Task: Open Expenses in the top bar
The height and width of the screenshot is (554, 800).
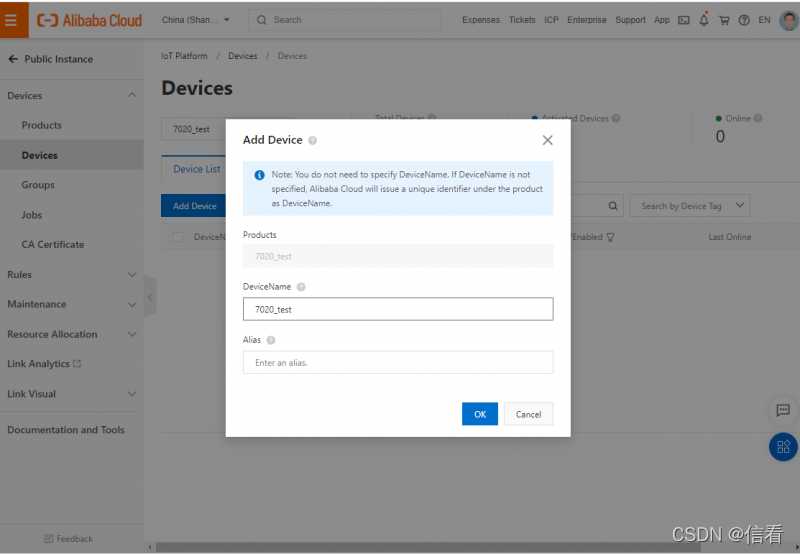Action: (481, 20)
